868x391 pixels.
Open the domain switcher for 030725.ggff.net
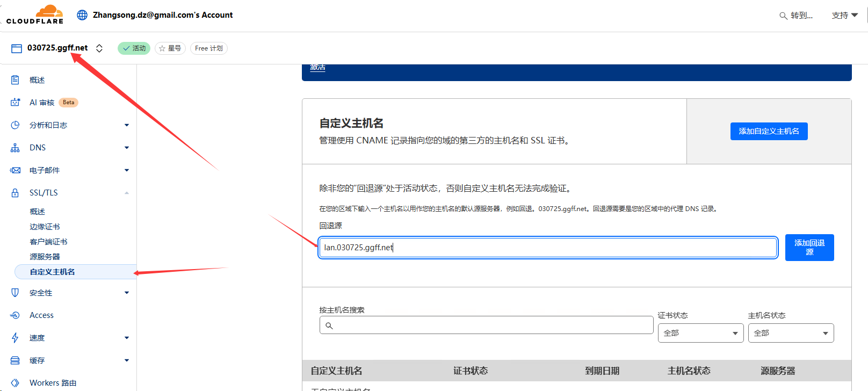(x=99, y=48)
